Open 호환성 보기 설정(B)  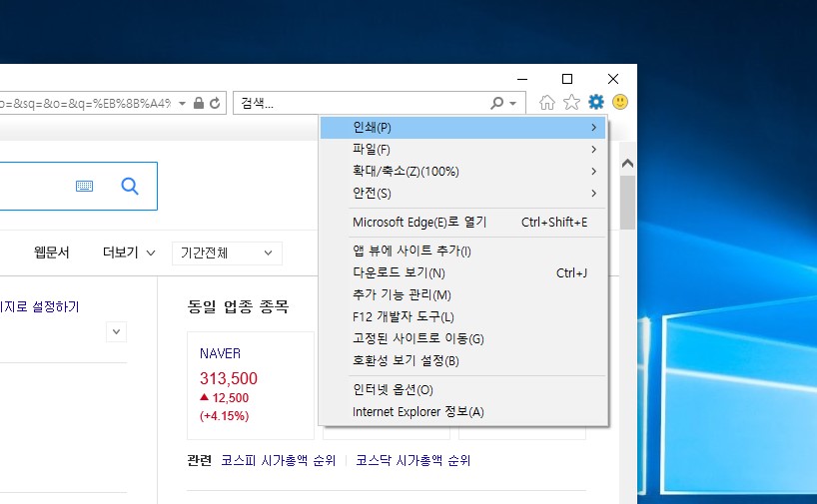pyautogui.click(x=463, y=360)
